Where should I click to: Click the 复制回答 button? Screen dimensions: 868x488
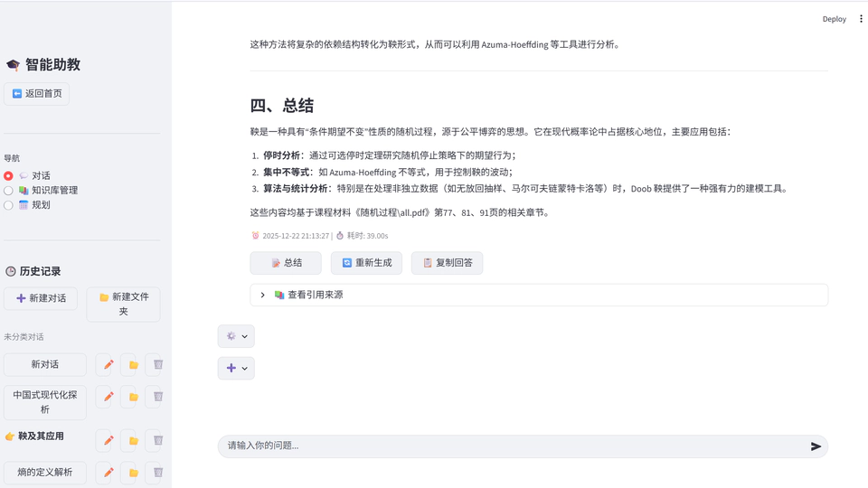pos(447,263)
